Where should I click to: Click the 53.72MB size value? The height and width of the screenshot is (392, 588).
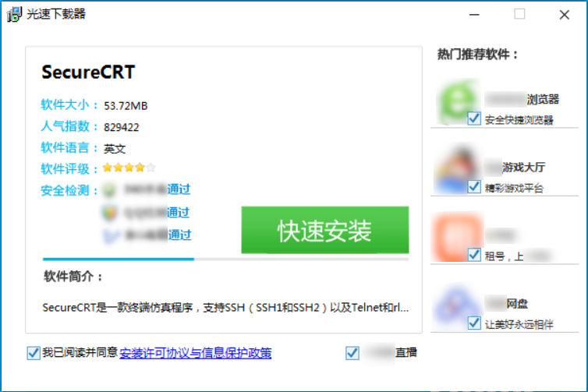tap(126, 106)
